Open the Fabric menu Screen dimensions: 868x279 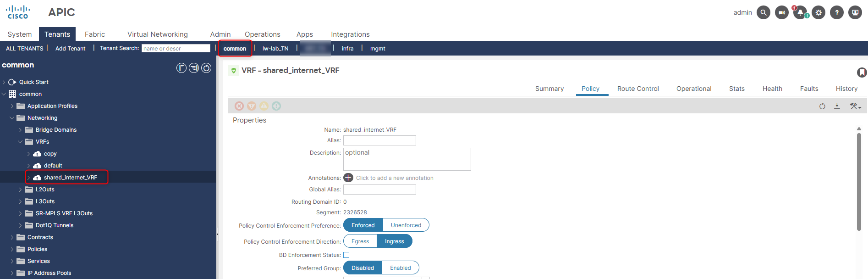click(95, 34)
